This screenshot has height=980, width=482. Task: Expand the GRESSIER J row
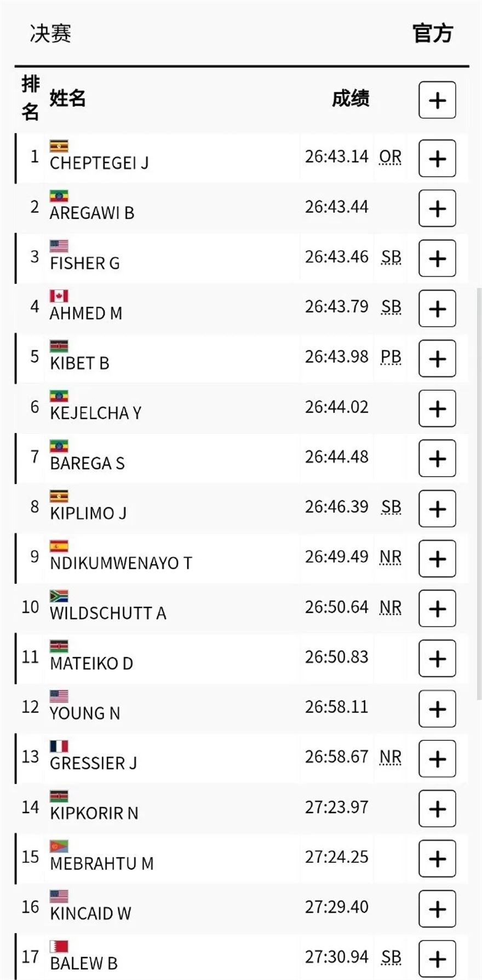437,758
